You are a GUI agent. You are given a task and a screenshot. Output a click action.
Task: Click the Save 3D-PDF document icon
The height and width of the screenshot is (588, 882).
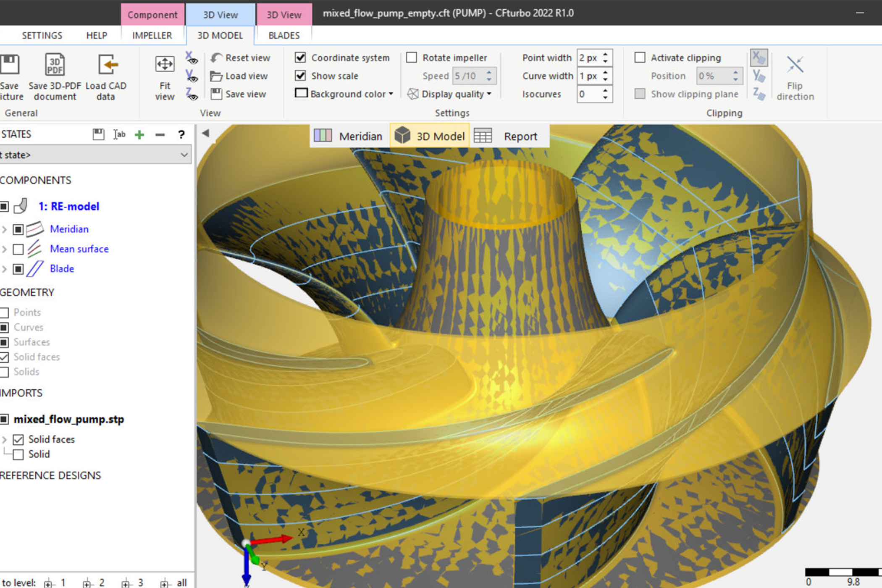click(55, 65)
